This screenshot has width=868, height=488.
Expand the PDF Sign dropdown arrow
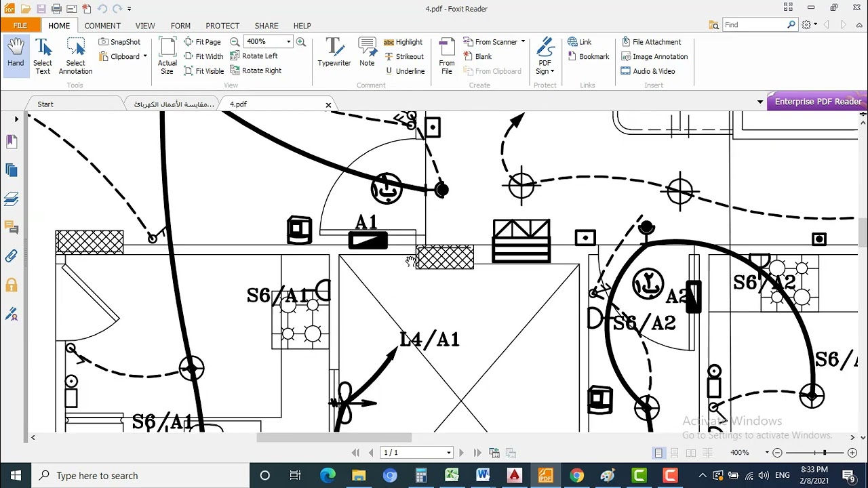tap(552, 71)
